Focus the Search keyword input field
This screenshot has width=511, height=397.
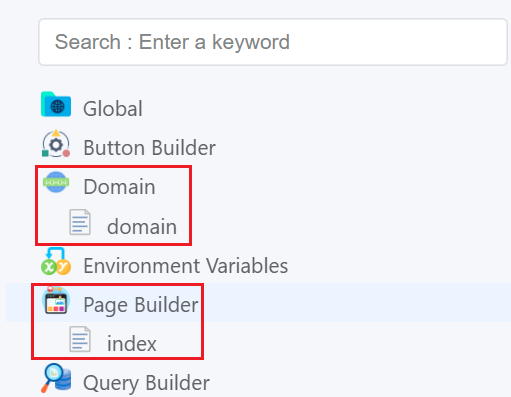pyautogui.click(x=273, y=42)
